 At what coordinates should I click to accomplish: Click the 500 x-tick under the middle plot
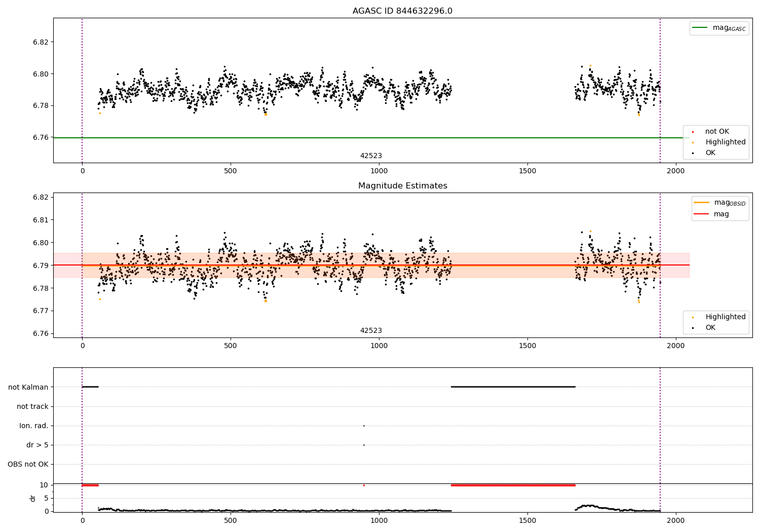point(231,346)
